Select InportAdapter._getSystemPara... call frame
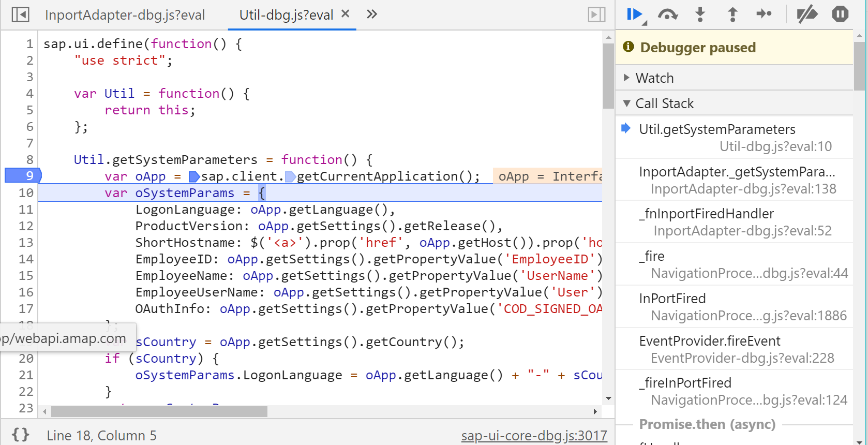 (735, 180)
